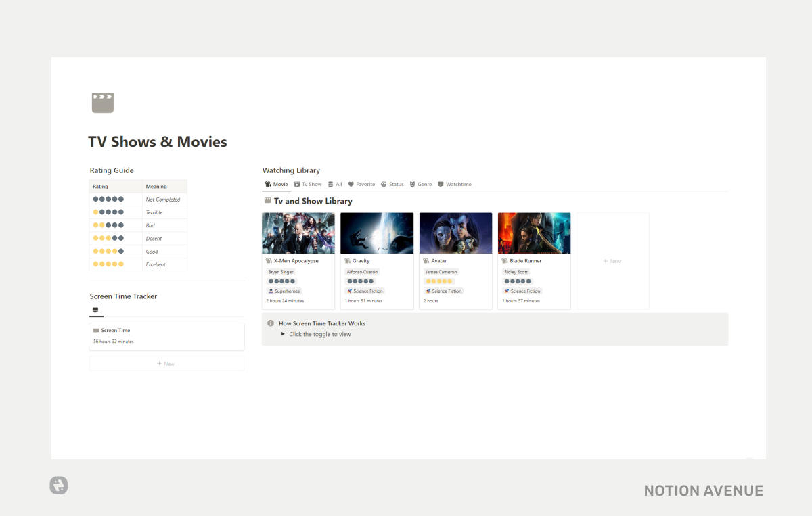Click the info icon beside How Screen Time Tracker Works
The width and height of the screenshot is (812, 516).
pos(270,323)
